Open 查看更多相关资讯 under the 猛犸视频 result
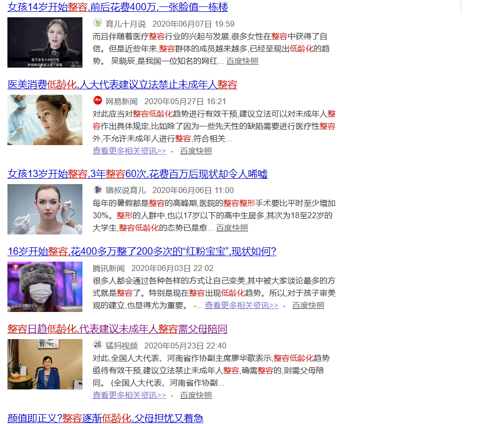The height and width of the screenshot is (424, 504). [129, 395]
